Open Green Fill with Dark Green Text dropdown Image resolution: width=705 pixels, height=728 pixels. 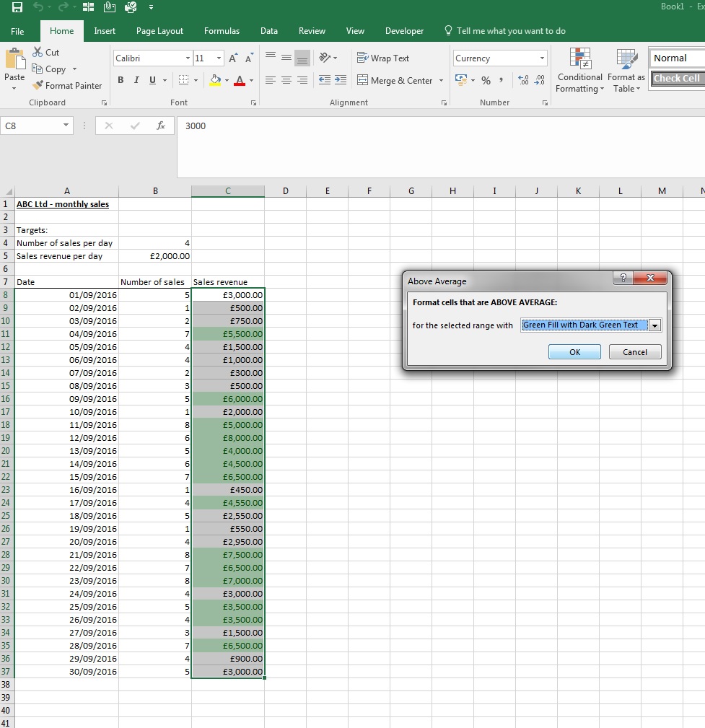pos(654,325)
